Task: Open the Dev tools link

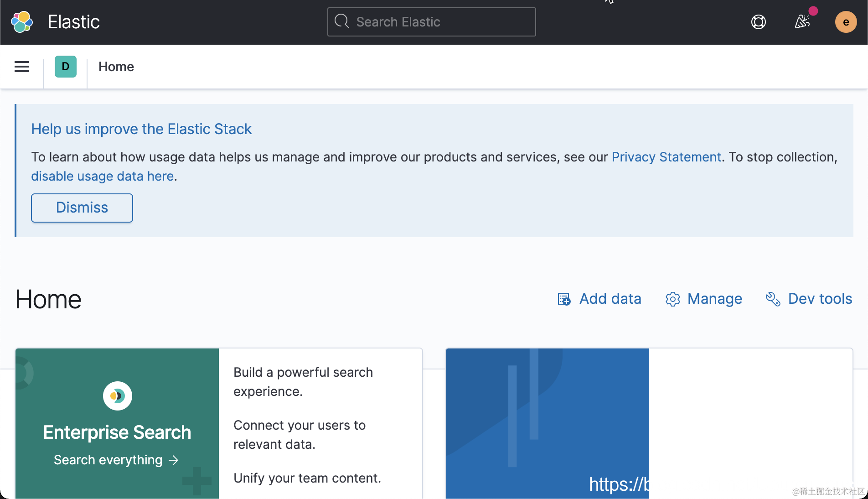Action: click(x=820, y=299)
